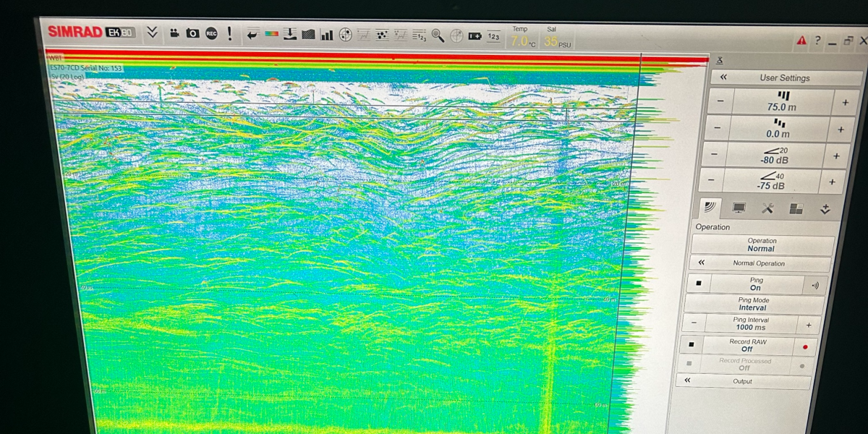Click the magnifying glass zoom icon
This screenshot has width=868, height=434.
pos(438,35)
